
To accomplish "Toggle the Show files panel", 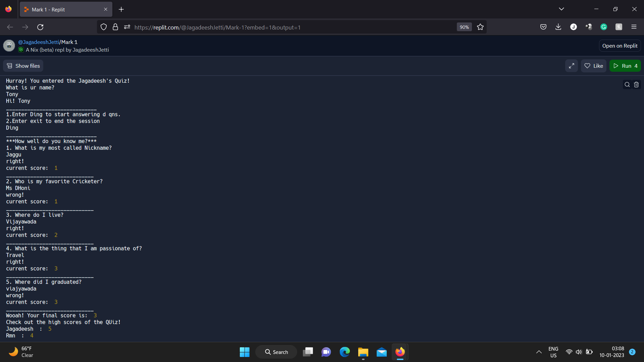I will (23, 66).
